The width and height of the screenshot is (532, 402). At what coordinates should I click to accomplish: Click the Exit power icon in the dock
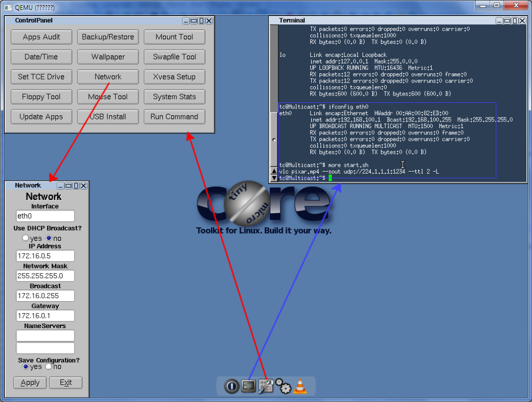pyautogui.click(x=232, y=386)
